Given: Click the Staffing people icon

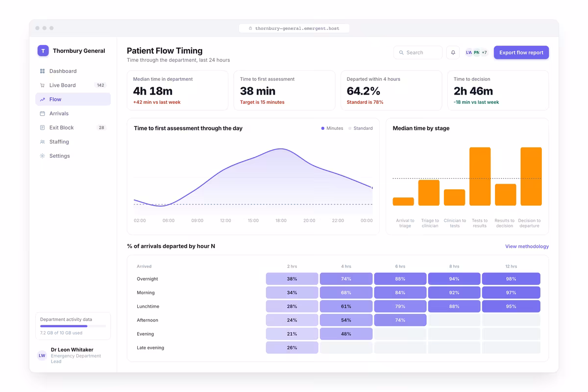Looking at the screenshot, I should click(x=43, y=142).
